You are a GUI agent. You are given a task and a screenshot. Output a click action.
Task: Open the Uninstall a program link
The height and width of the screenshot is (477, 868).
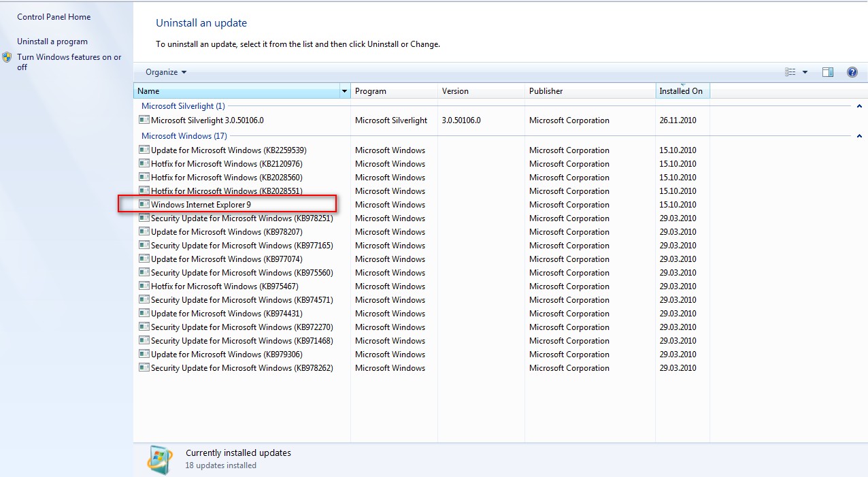coord(52,42)
